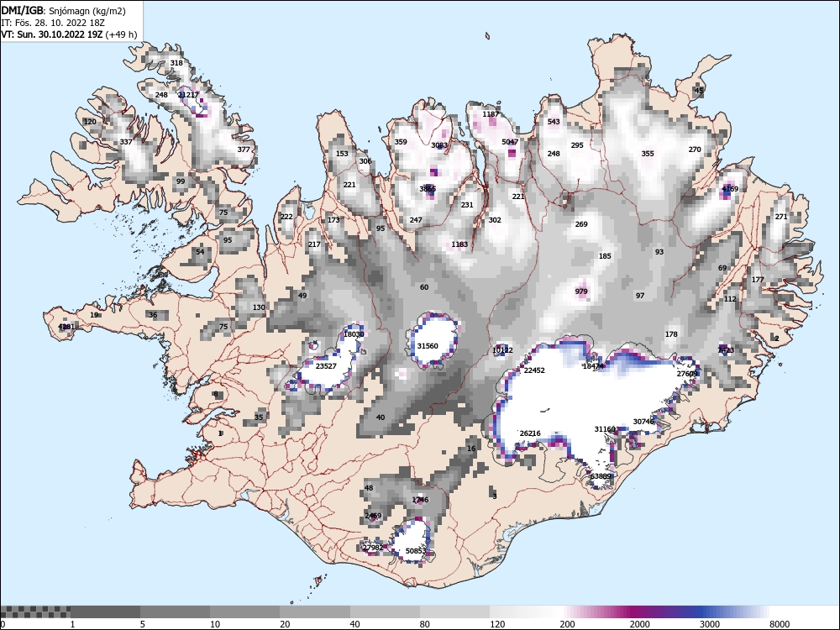Click the snow value 222
The height and width of the screenshot is (630, 840).
pos(286,217)
